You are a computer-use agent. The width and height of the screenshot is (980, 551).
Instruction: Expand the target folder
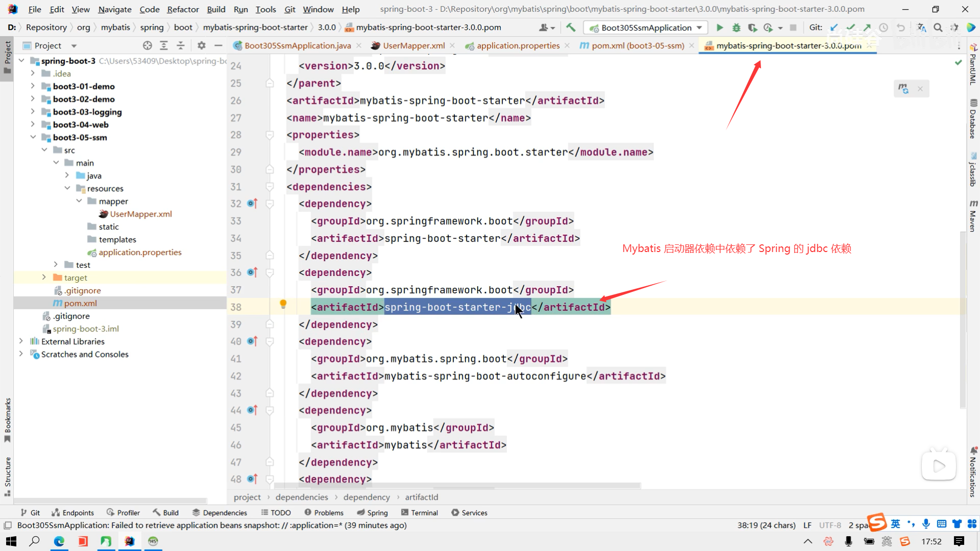coord(44,278)
